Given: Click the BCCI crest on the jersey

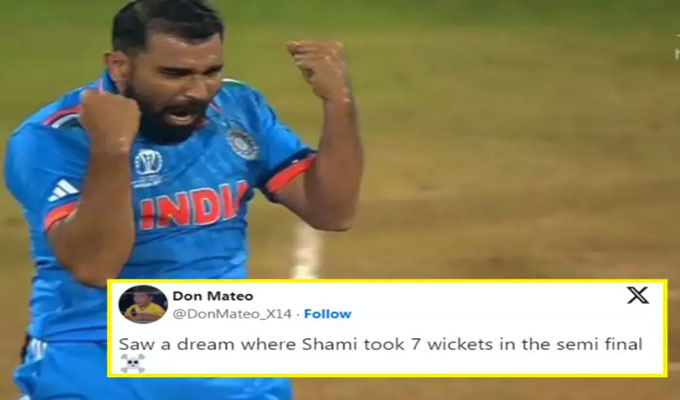Looking at the screenshot, I should point(243,144).
